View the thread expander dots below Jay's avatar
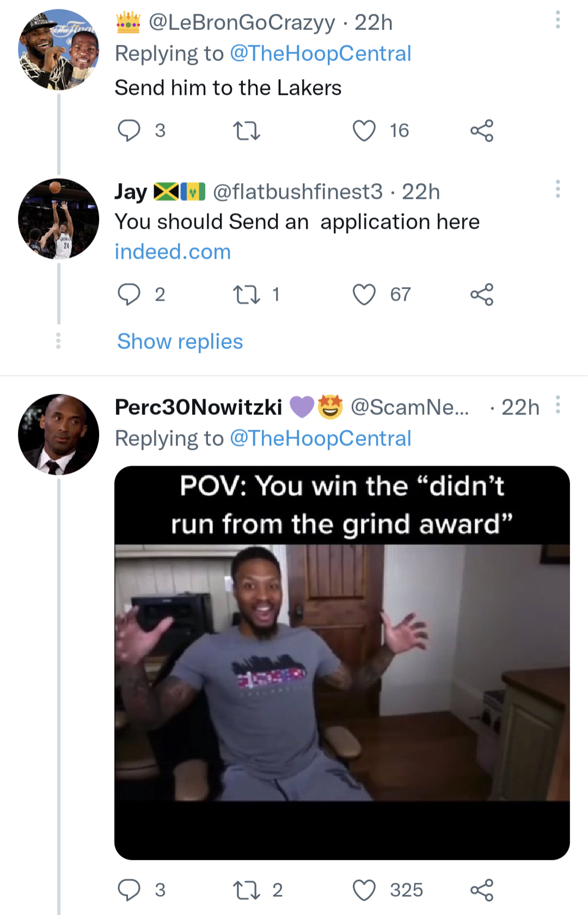Image resolution: width=588 pixels, height=915 pixels. (x=58, y=341)
